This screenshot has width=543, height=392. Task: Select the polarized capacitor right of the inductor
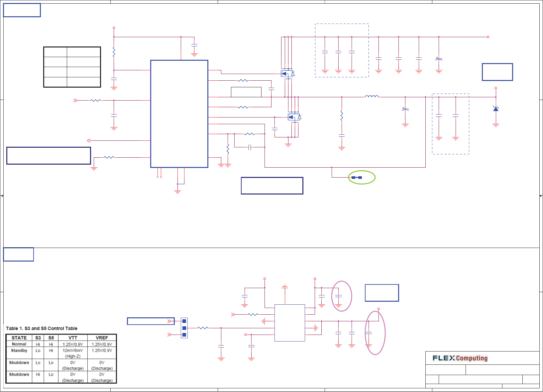pyautogui.click(x=405, y=110)
